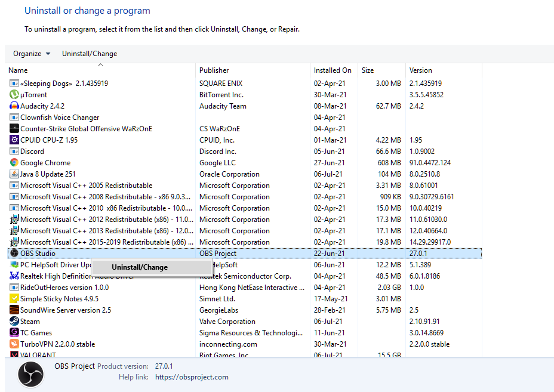Screen dimensions: 554x392
Task: Click the inconnecting.com publisher cell
Action: [x=228, y=344]
